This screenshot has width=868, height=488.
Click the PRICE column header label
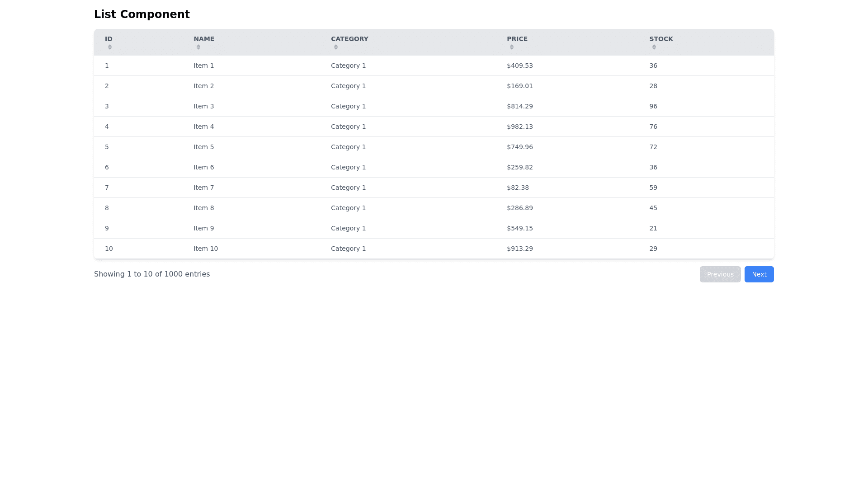517,39
